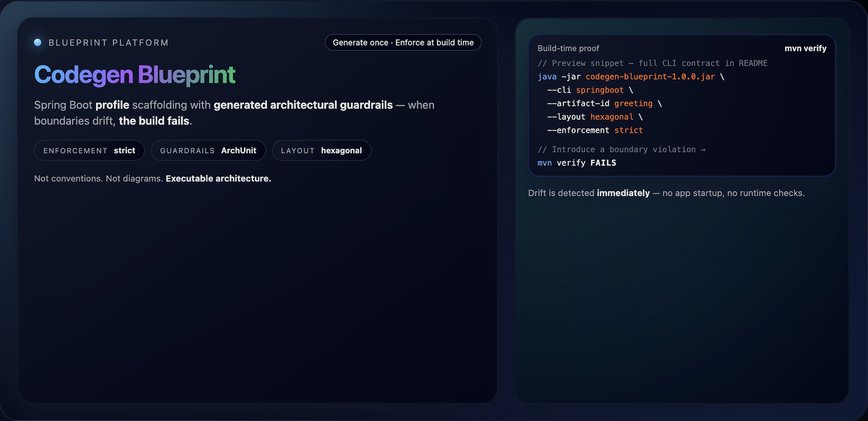
Task: Click the '--cli springboot' code line
Action: [590, 90]
